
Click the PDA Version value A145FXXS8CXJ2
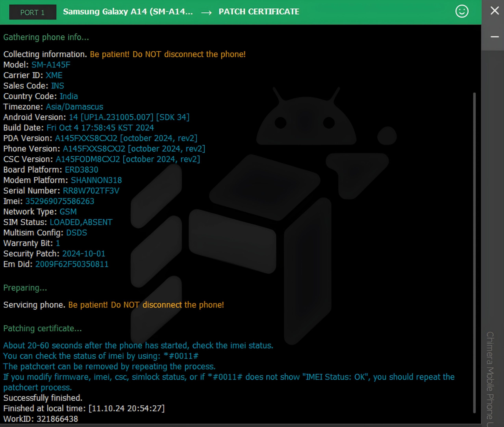click(x=126, y=138)
